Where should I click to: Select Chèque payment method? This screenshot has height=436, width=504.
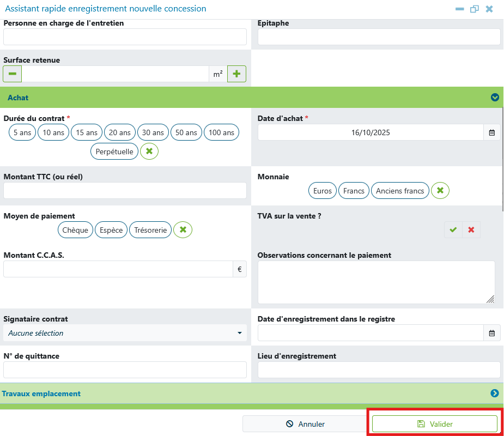tap(75, 230)
